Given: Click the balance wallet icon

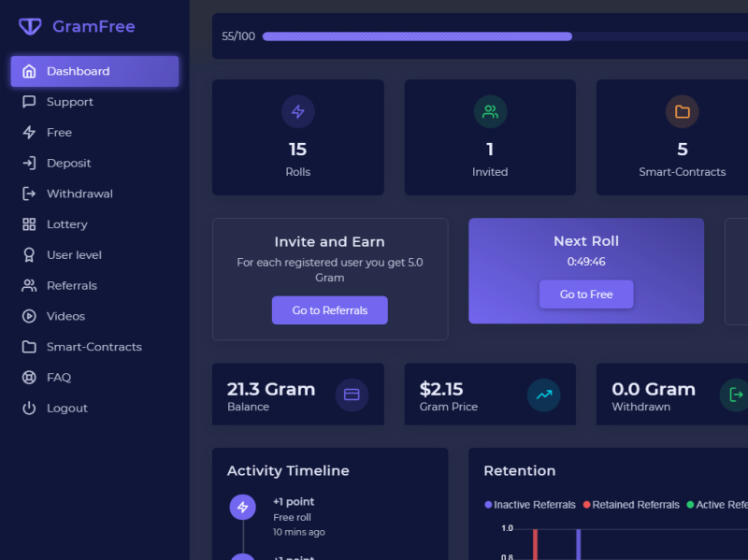Looking at the screenshot, I should click(352, 395).
